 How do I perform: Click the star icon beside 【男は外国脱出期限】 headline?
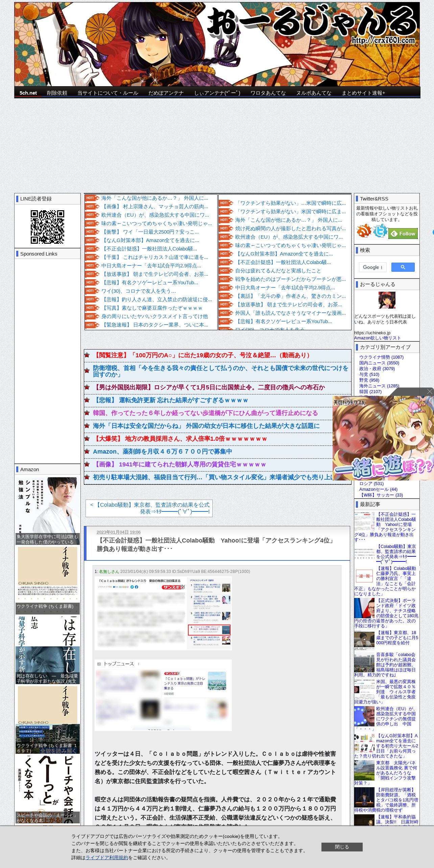coord(87,387)
